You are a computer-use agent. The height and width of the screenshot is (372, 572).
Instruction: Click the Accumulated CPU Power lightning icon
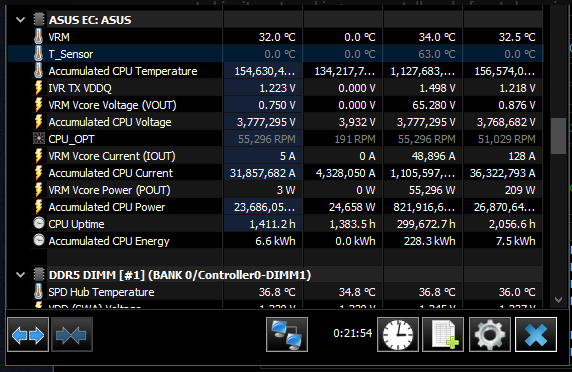38,207
